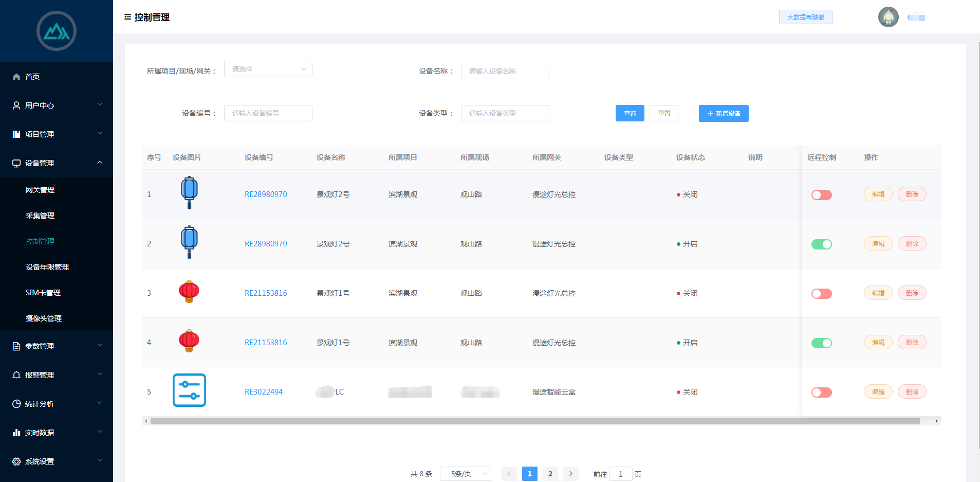The height and width of the screenshot is (482, 980).
Task: Enable remote control toggle for RE3022494
Action: (821, 392)
